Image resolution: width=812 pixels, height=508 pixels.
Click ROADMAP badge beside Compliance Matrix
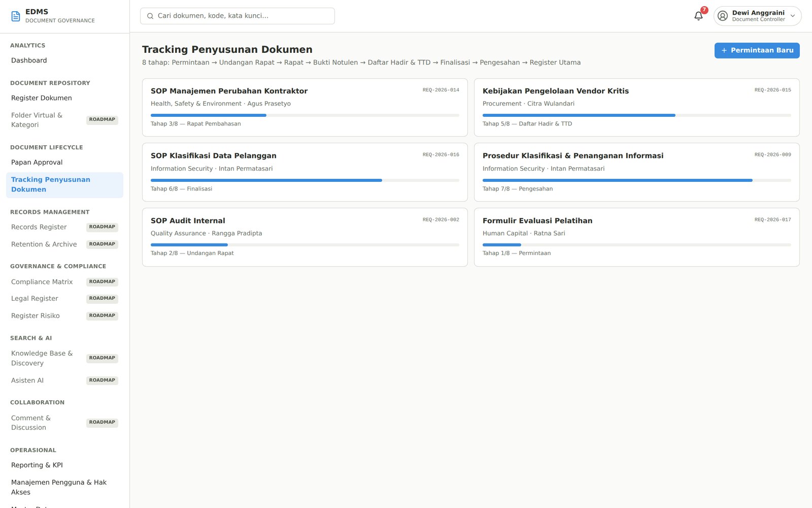[102, 282]
